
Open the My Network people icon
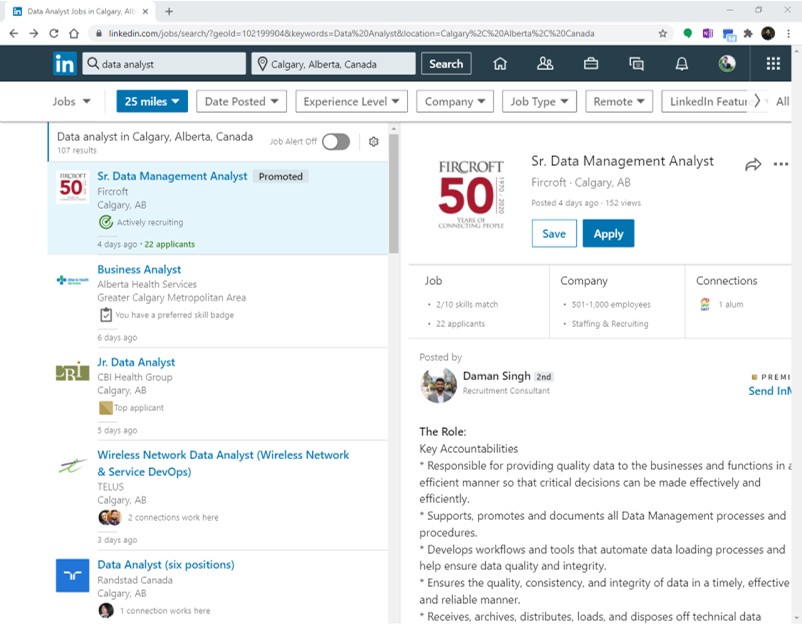pyautogui.click(x=545, y=63)
